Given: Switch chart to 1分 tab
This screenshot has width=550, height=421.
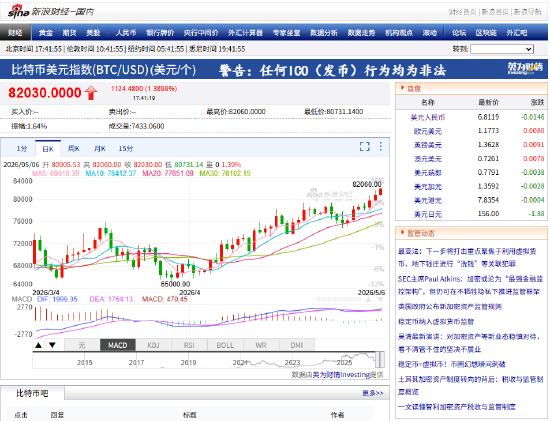Looking at the screenshot, I should 22,149.
